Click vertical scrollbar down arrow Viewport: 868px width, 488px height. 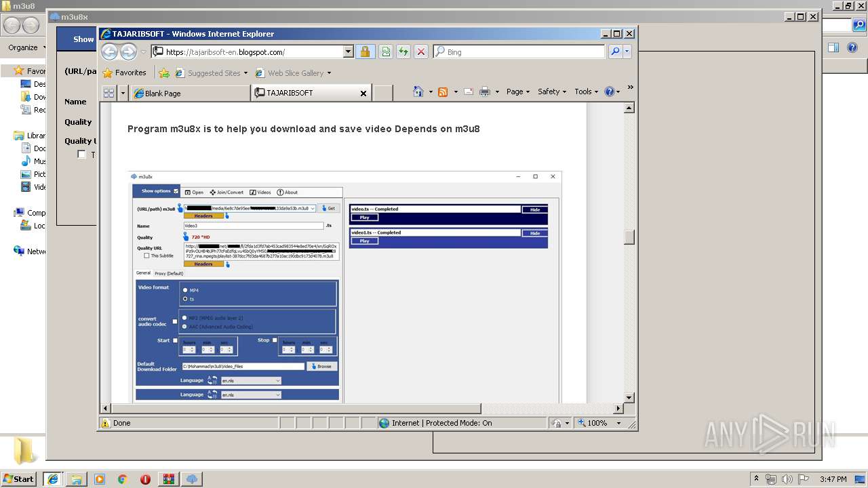629,397
